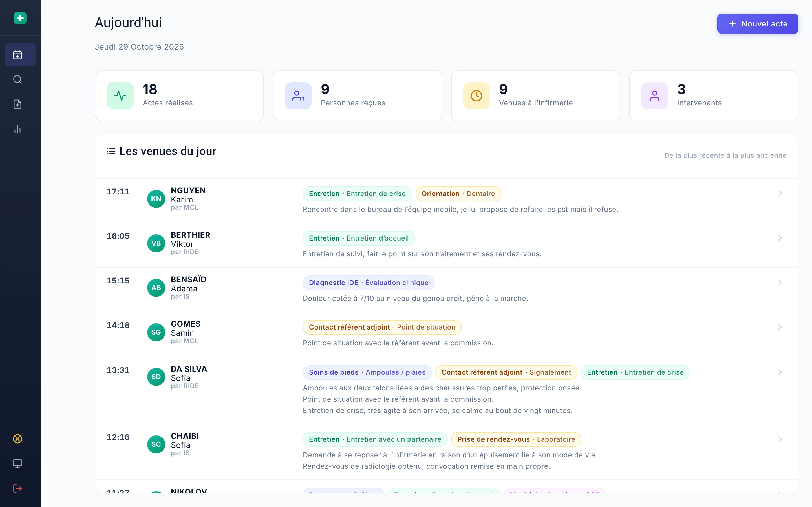Expand CHAÏBI Sofia's visit row chevron
This screenshot has width=812, height=507.
(780, 439)
